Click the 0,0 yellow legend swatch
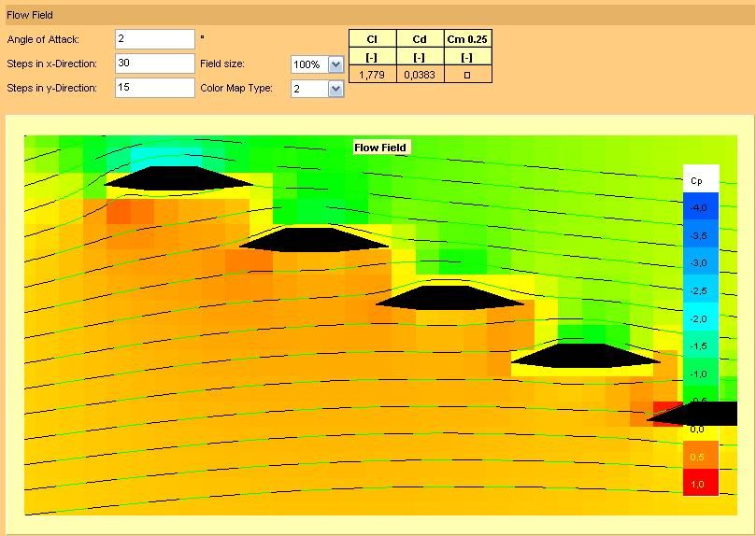 coord(701,431)
